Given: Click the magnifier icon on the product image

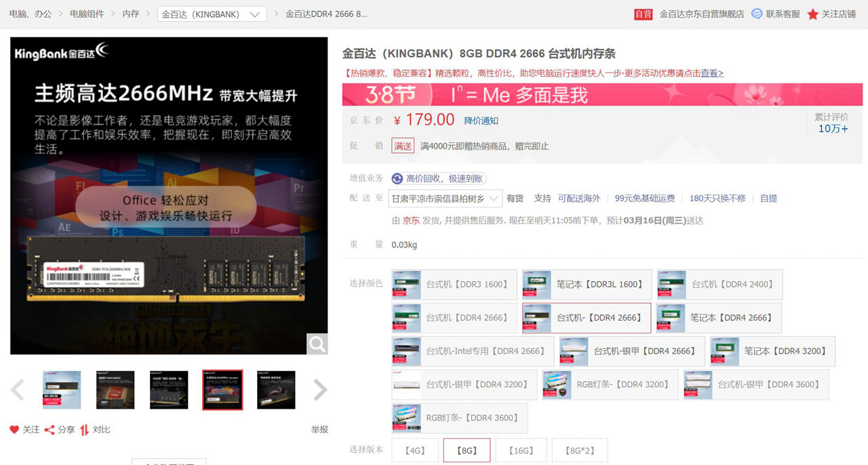Looking at the screenshot, I should point(317,344).
